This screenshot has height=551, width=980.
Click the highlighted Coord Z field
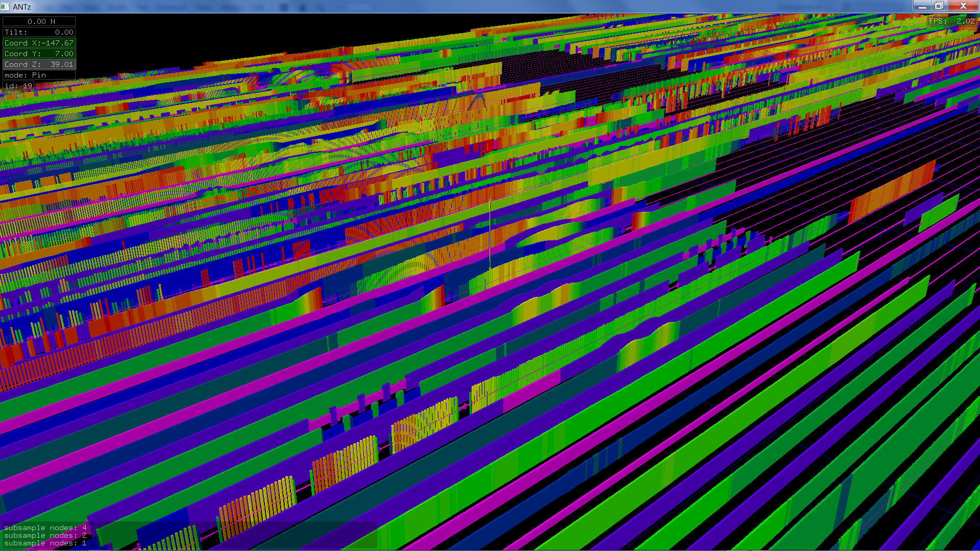(39, 64)
